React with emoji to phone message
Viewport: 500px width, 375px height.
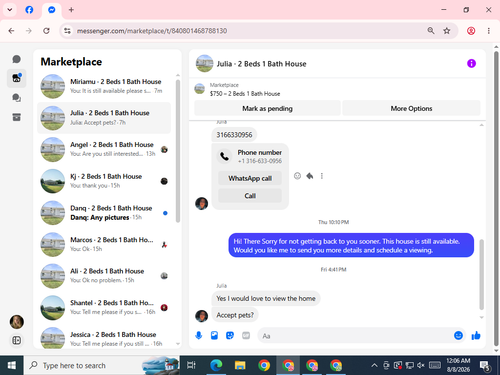(x=297, y=176)
